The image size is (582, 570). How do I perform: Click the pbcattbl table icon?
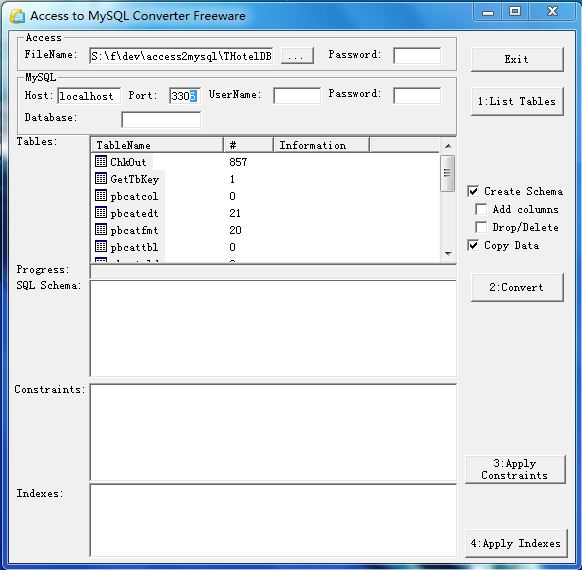(x=101, y=246)
